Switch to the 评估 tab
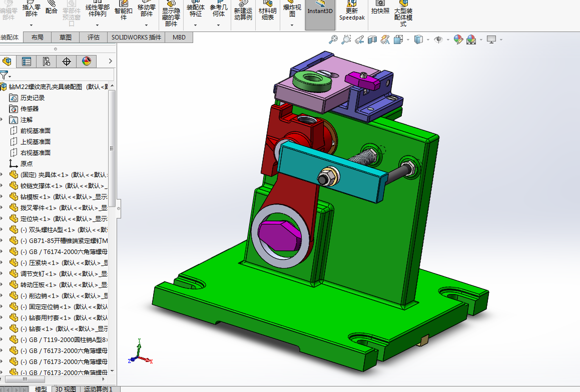Screen dimensions: 580x392 tap(93, 37)
